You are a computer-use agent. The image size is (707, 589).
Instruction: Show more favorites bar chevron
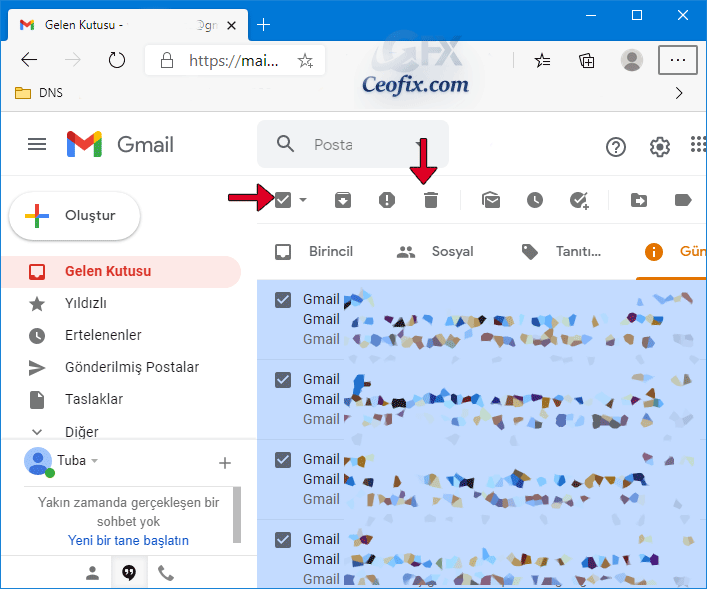click(x=679, y=93)
